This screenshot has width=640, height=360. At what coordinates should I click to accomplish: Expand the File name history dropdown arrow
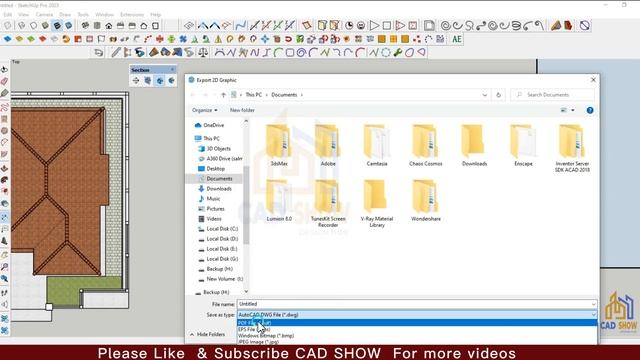point(593,304)
